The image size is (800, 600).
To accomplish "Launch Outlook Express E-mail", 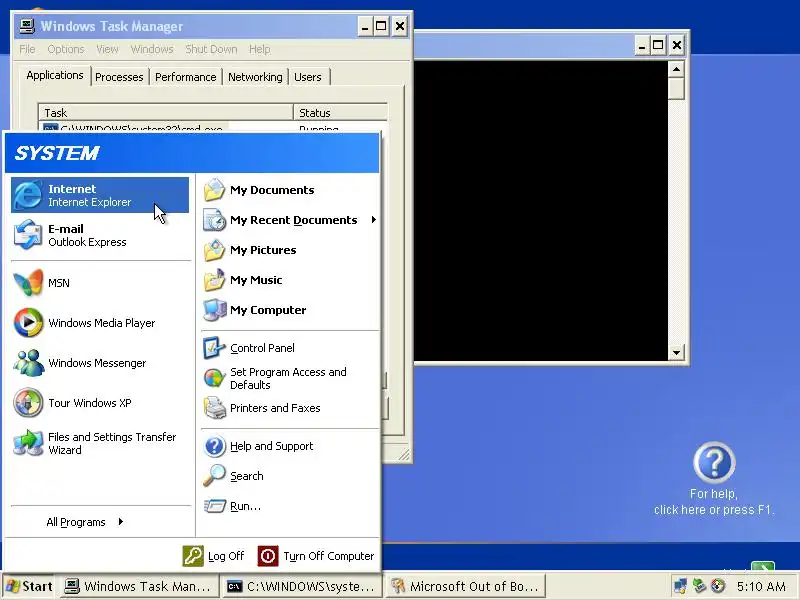I will [100, 235].
